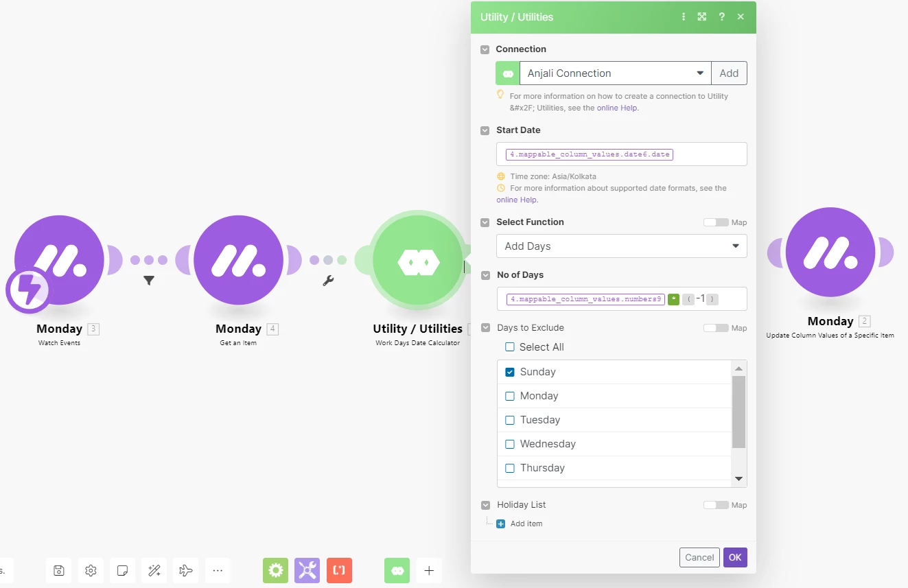The height and width of the screenshot is (588, 908).
Task: Open the Monday Get an Item module
Action: (238, 260)
